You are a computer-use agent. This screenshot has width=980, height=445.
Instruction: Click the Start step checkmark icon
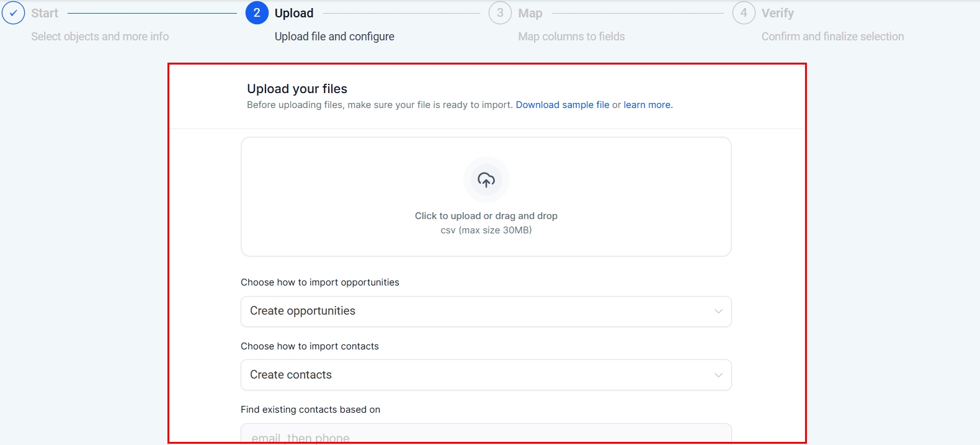pyautogui.click(x=13, y=13)
